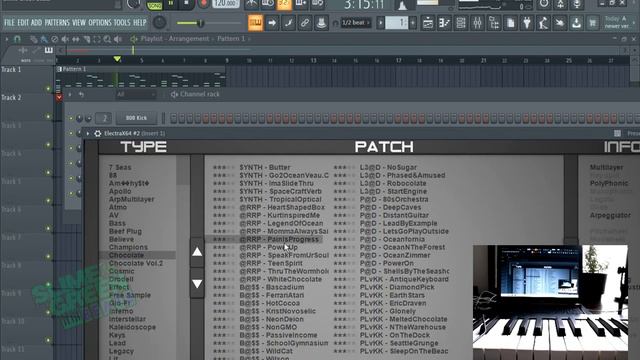Expand the news panel arrow at right
Screen dimensions: 640x360
coord(635,23)
